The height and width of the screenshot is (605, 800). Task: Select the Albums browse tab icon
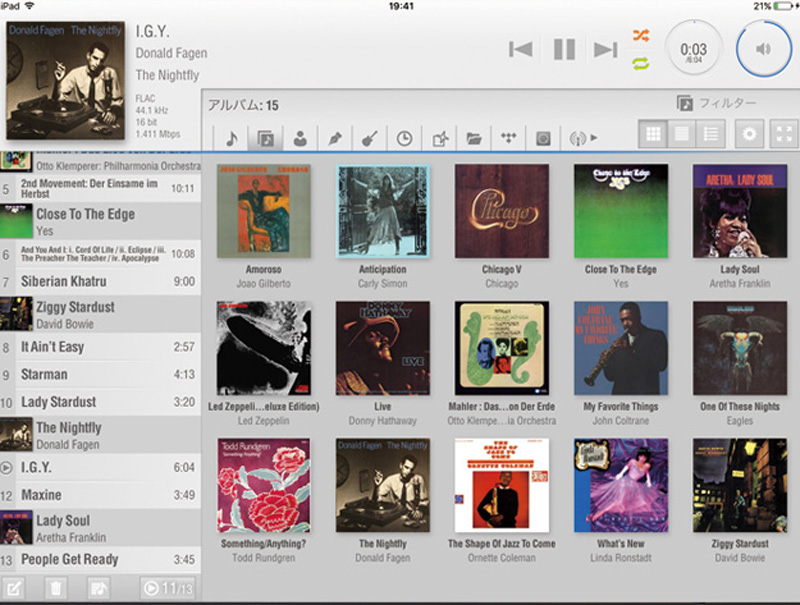266,138
